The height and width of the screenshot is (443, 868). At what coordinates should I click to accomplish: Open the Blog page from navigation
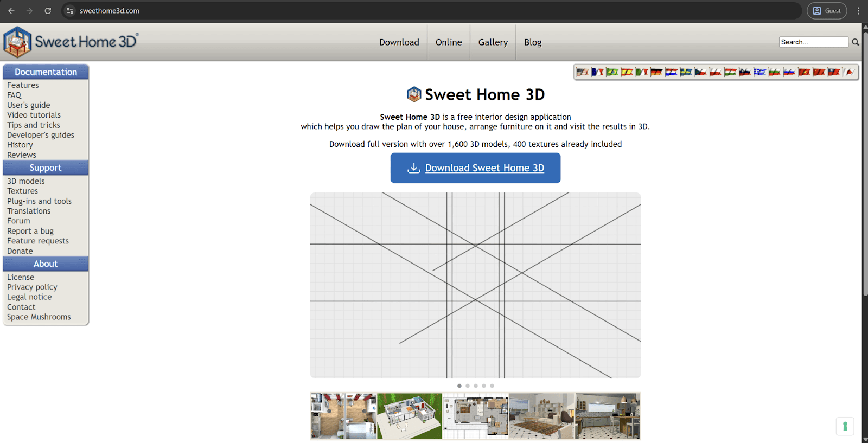pos(533,42)
